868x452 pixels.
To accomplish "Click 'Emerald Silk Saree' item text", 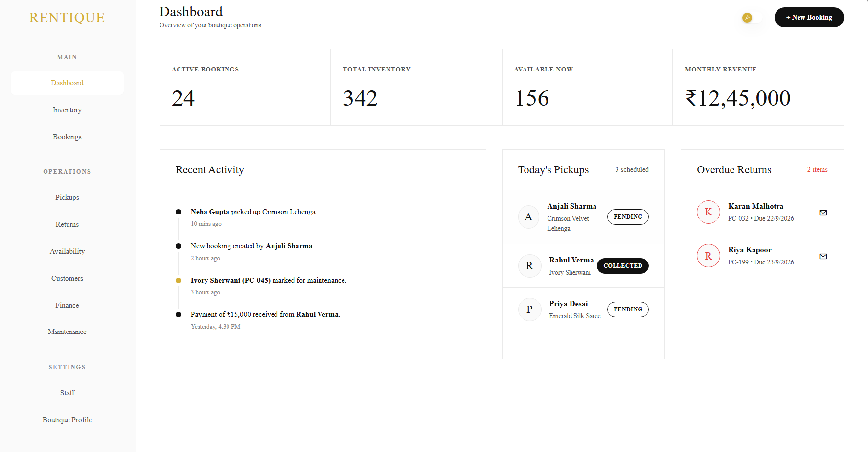I will click(x=575, y=316).
